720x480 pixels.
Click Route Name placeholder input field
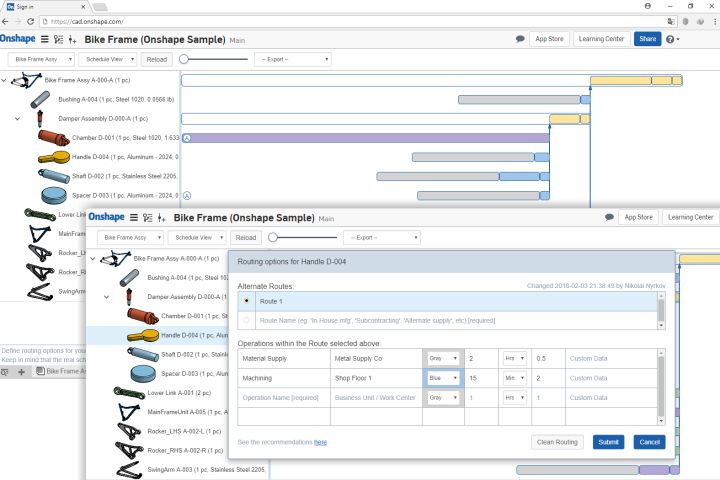coord(456,320)
